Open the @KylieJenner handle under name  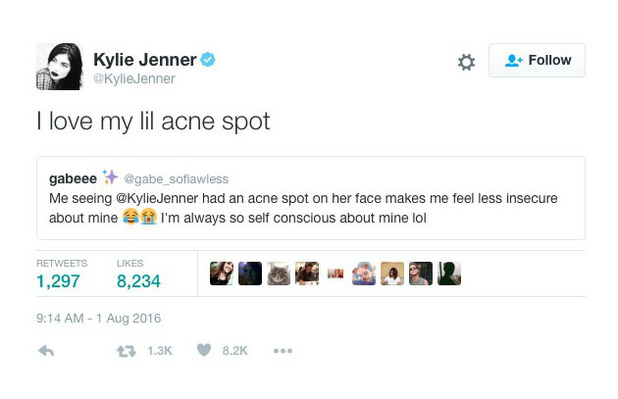pos(134,78)
